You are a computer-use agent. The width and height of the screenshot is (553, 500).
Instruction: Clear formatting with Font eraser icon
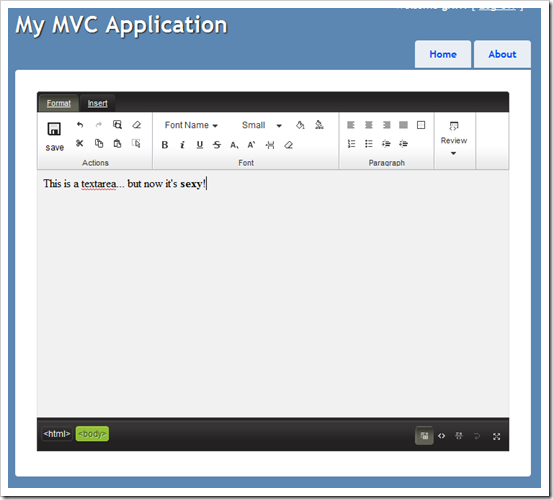point(288,145)
